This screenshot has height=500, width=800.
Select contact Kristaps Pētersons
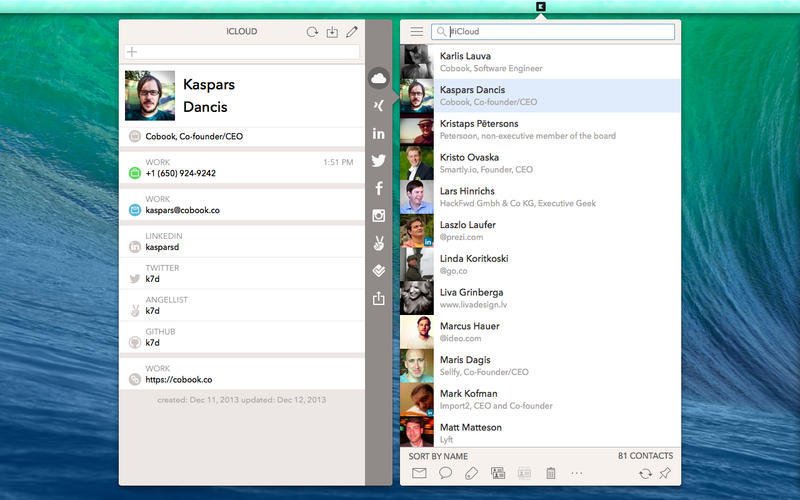540,129
